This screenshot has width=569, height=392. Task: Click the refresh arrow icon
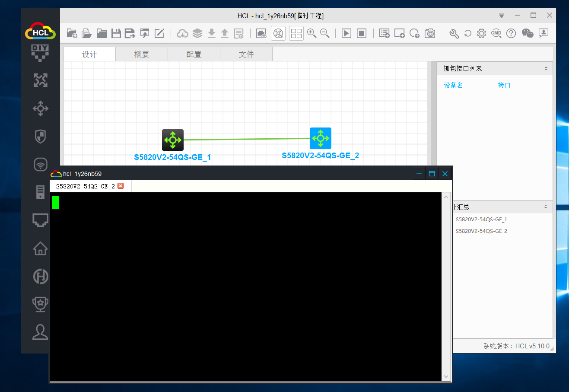click(x=468, y=33)
